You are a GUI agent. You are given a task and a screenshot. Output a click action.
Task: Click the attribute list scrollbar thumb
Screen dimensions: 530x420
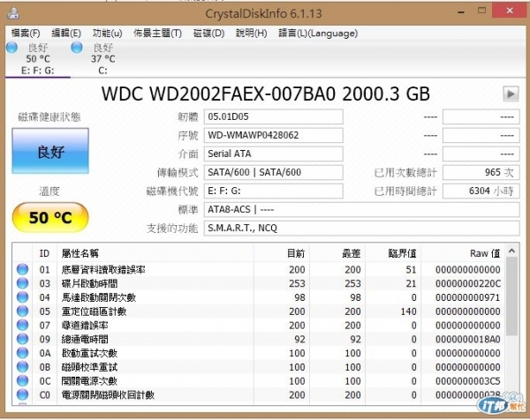click(x=511, y=296)
